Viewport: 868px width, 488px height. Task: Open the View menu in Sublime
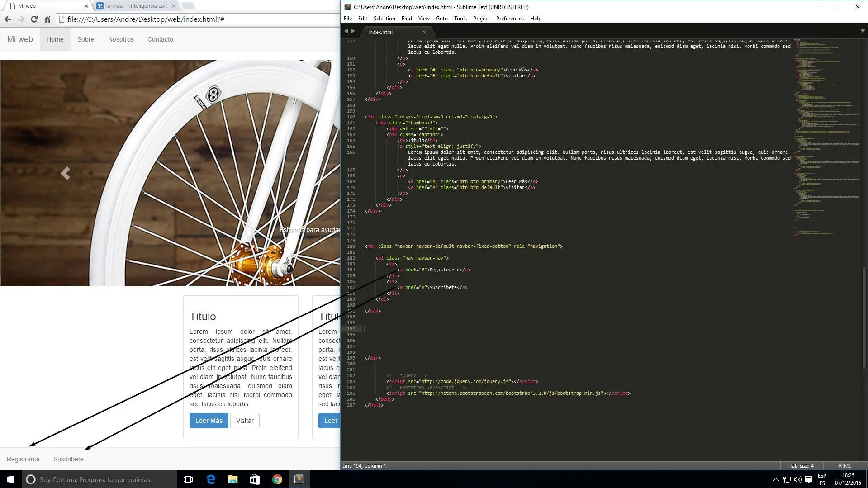[x=424, y=19]
